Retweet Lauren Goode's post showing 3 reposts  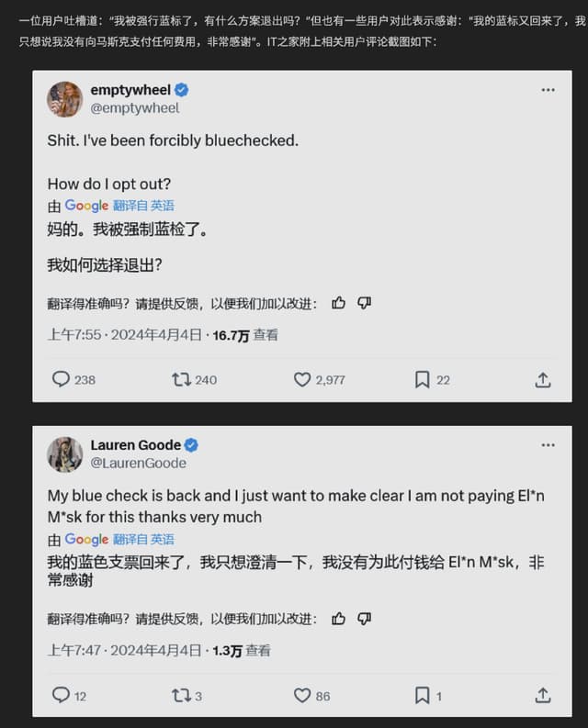(181, 696)
